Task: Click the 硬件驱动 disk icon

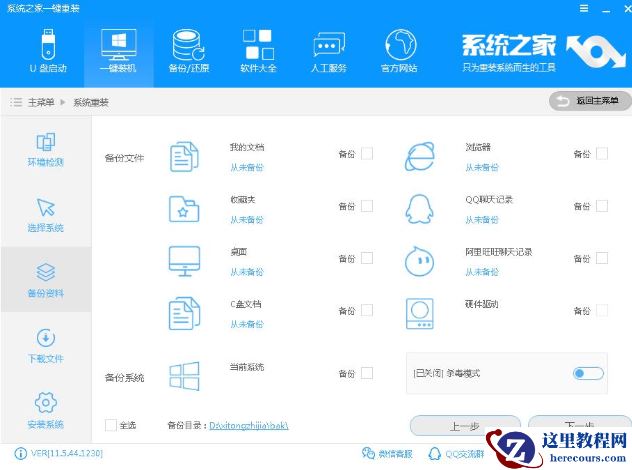Action: 420,314
